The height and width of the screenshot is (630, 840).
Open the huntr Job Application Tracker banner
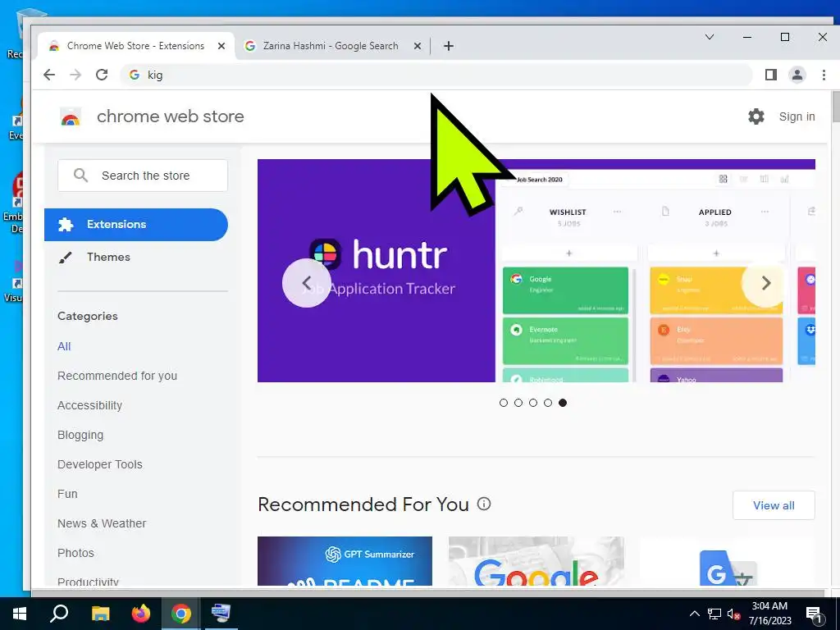tap(536, 271)
